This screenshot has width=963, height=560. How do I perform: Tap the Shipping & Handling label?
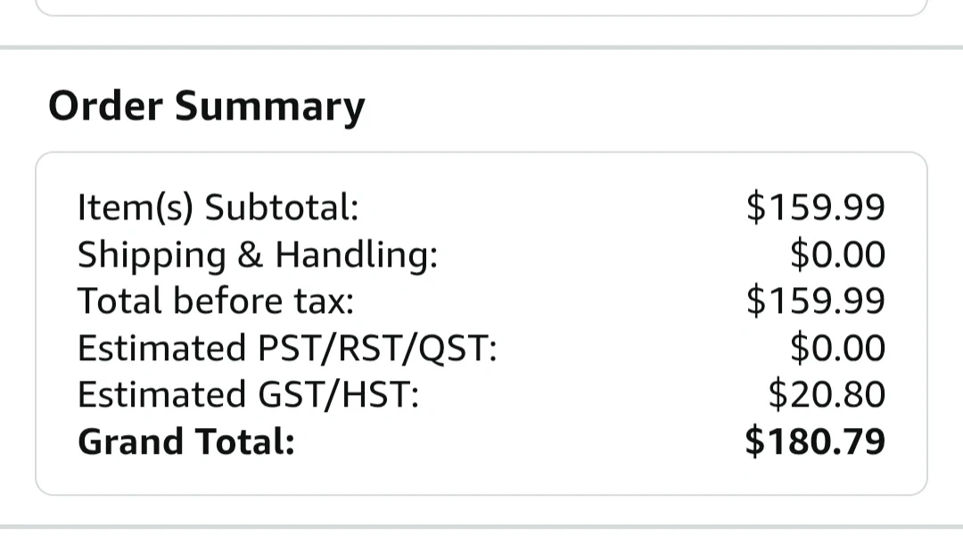coord(258,255)
